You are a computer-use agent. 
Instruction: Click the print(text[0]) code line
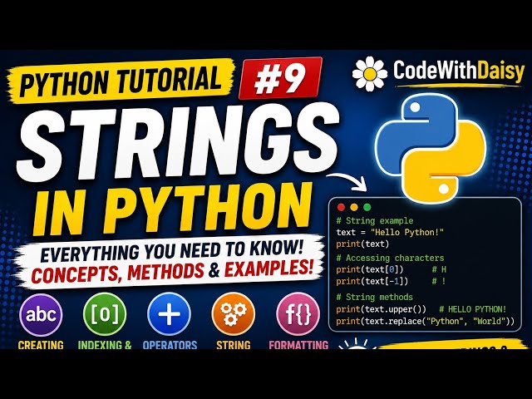[x=369, y=269]
